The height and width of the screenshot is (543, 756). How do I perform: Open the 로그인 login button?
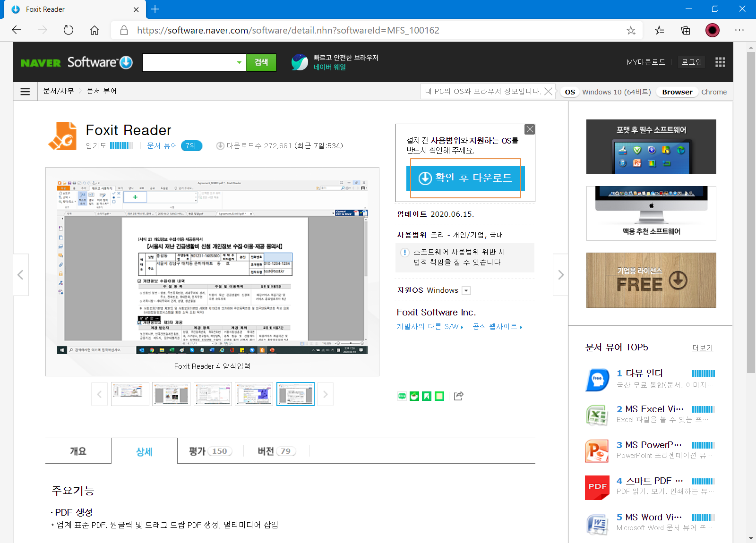point(692,62)
